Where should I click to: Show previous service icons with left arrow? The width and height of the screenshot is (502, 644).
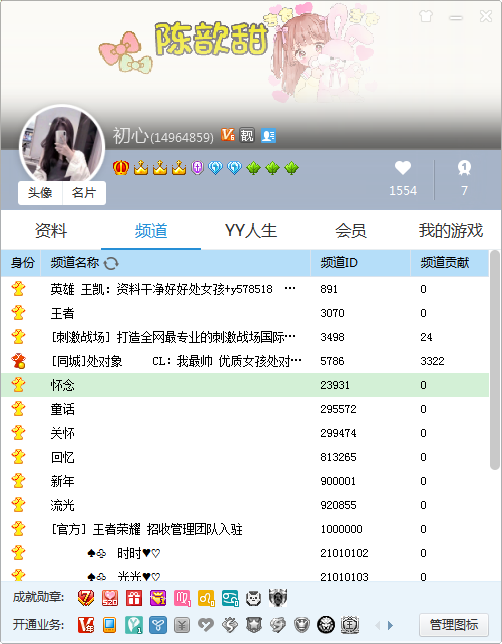[x=378, y=625]
